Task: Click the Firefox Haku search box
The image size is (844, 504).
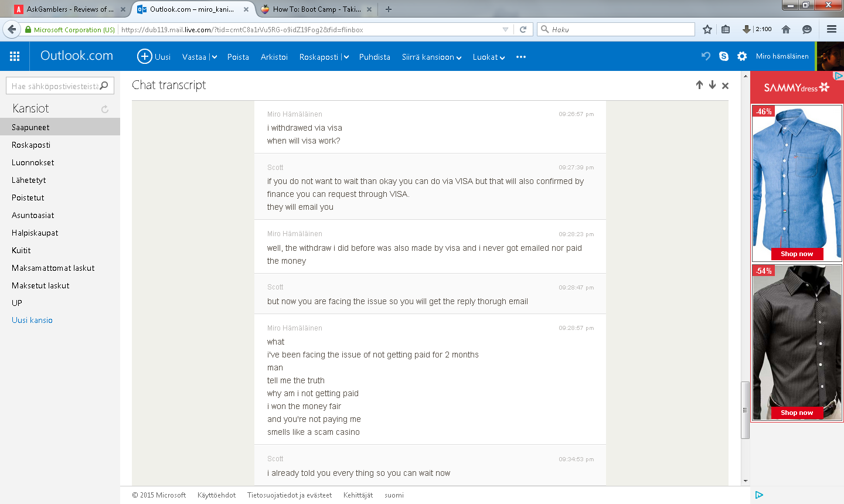Action: [616, 29]
